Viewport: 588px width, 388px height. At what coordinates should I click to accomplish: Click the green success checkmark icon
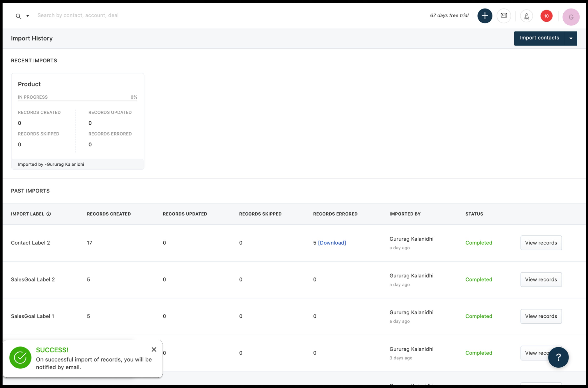click(x=20, y=357)
